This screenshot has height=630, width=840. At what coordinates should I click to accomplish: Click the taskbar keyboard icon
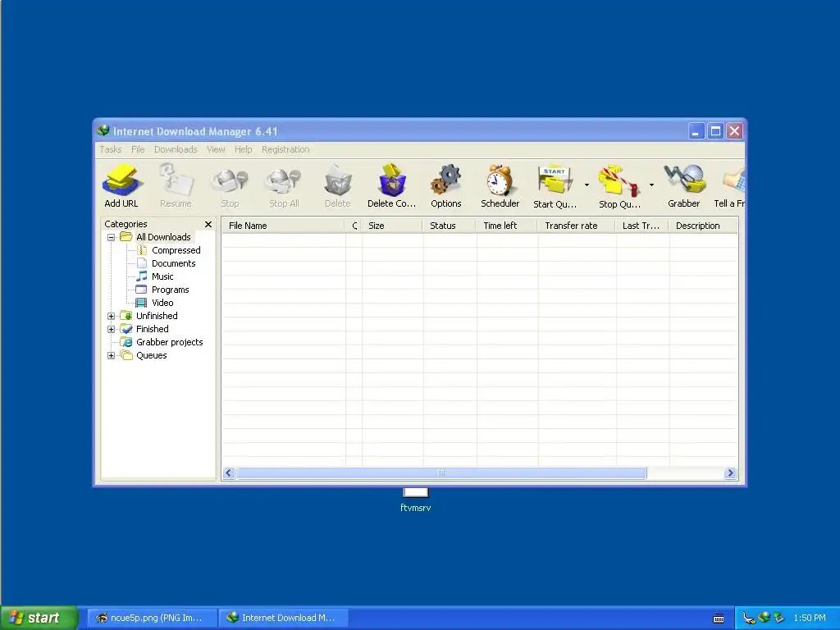pos(719,619)
